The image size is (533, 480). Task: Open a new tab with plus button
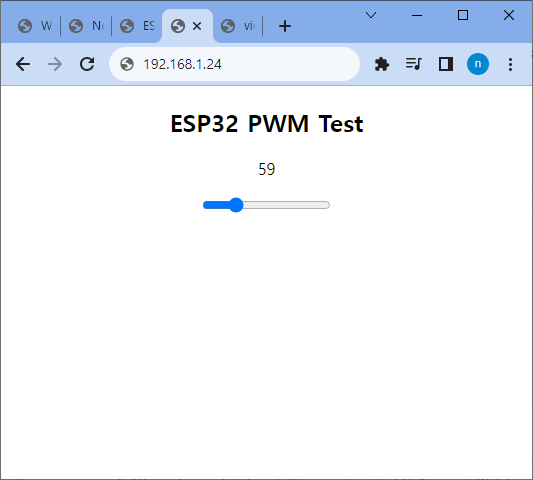[x=285, y=26]
